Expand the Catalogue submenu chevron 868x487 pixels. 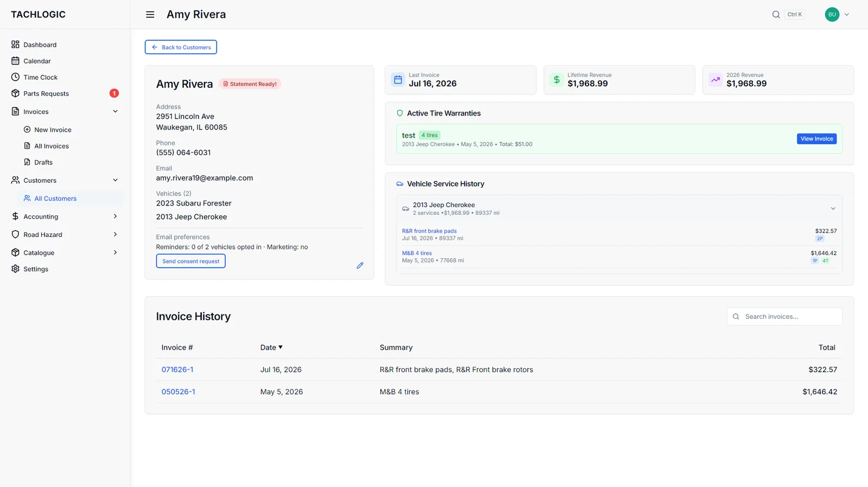[115, 252]
